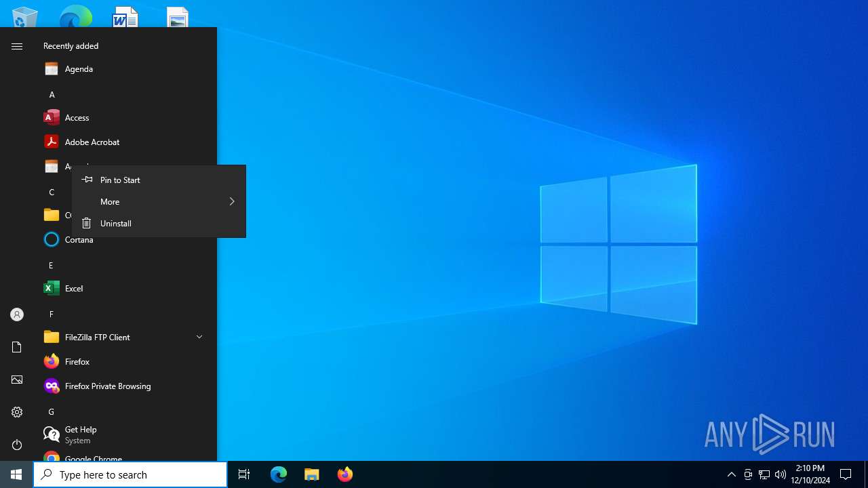This screenshot has width=868, height=488.
Task: Focus the Type here to search box
Action: 130,474
